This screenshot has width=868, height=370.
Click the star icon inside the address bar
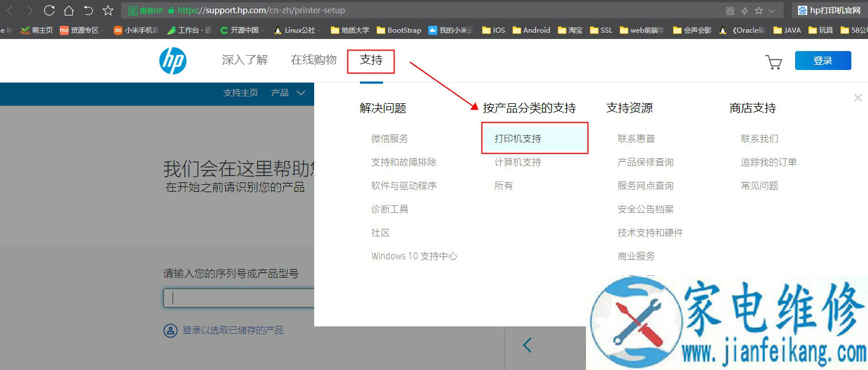[x=758, y=11]
